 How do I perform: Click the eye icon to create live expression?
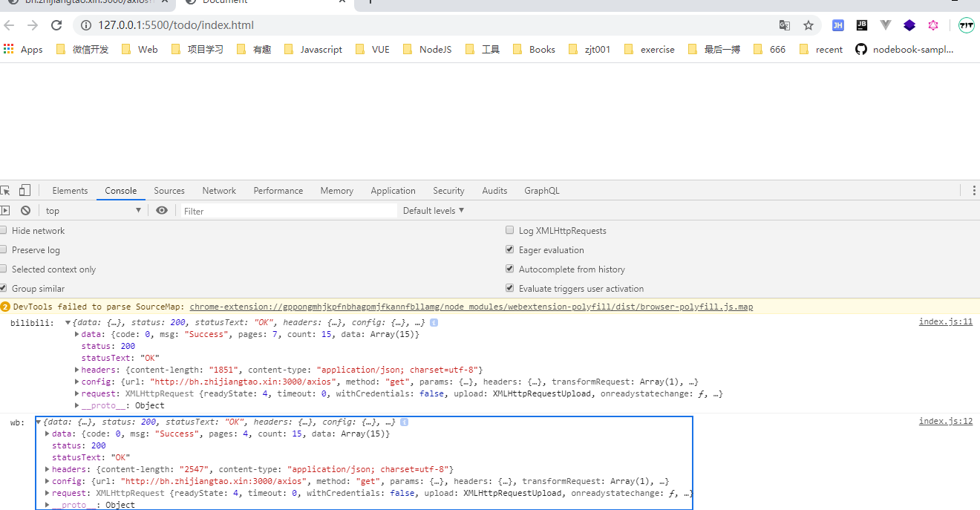[162, 211]
